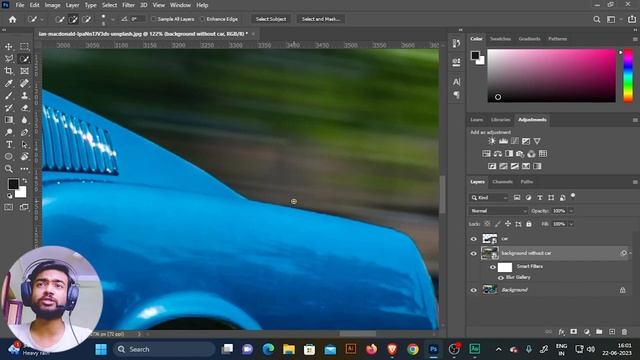Add a Brightness/Contrast adjustment

(x=492, y=141)
